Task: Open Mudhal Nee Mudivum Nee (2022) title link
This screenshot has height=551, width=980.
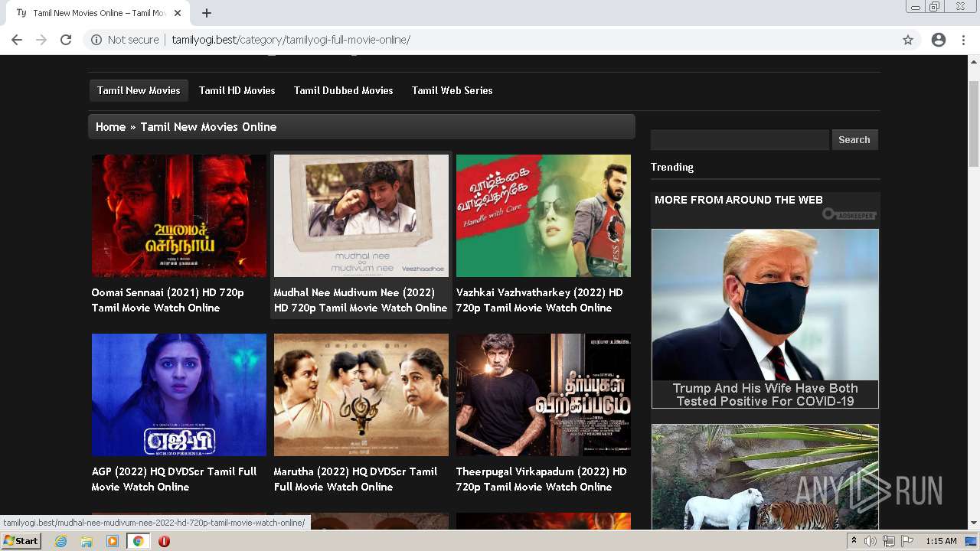Action: pyautogui.click(x=361, y=300)
